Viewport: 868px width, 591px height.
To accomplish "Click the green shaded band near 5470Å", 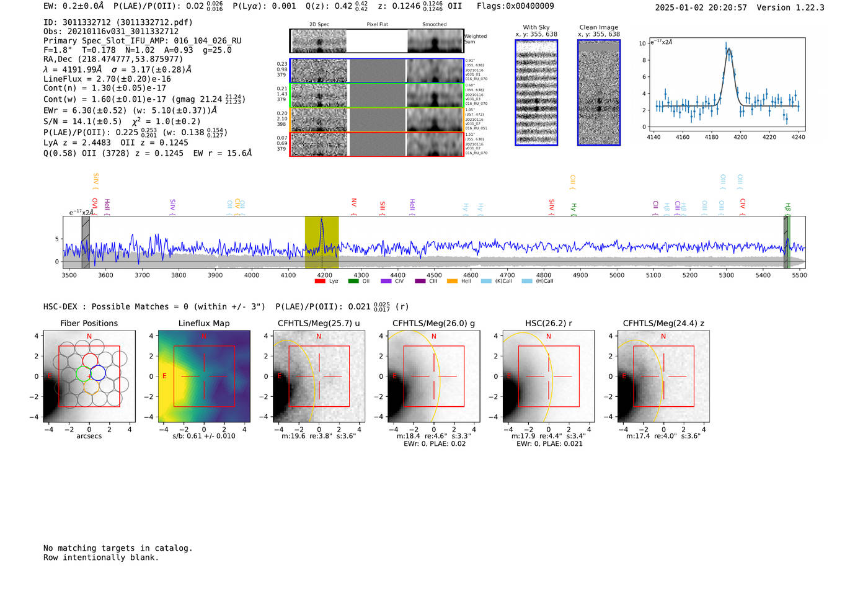I will pyautogui.click(x=789, y=242).
